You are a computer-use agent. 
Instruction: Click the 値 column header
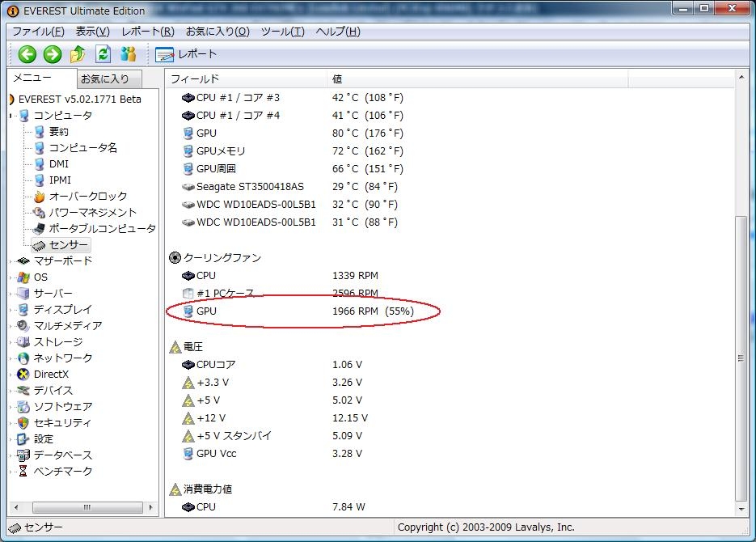tap(478, 78)
